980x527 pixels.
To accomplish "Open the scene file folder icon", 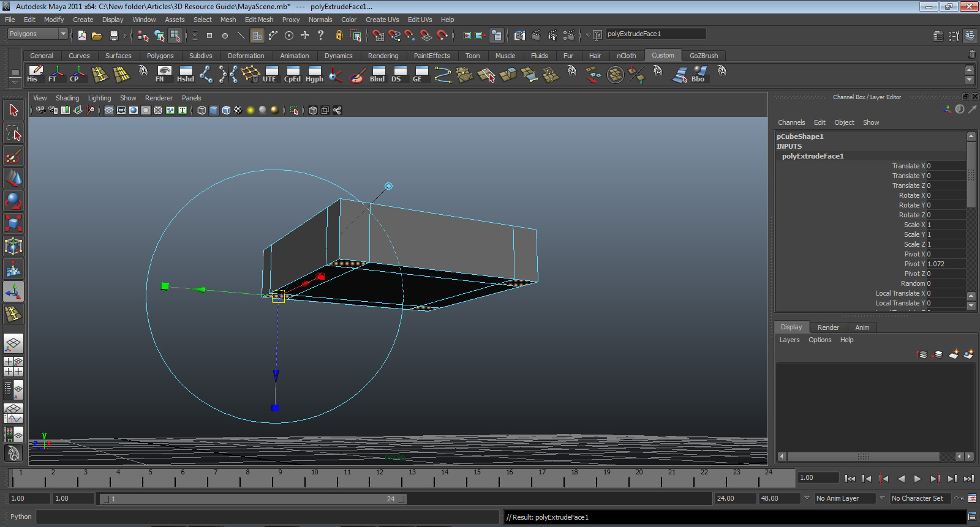I will [x=97, y=36].
